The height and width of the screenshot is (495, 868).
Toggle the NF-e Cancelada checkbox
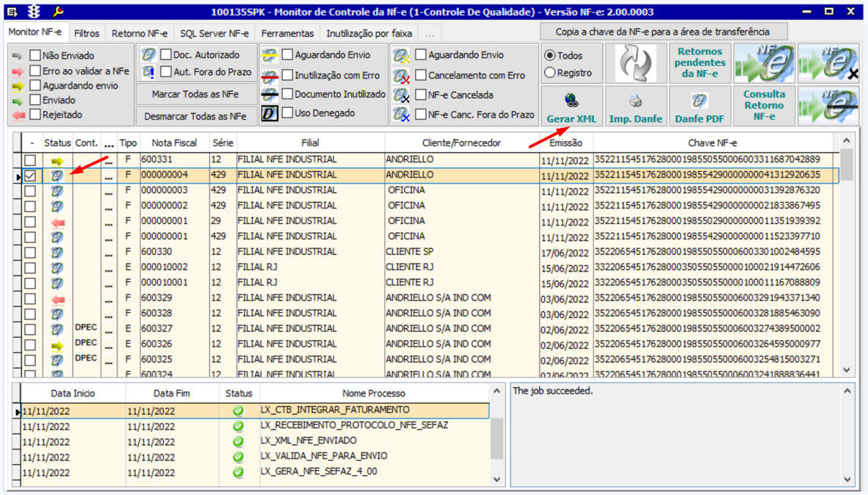coord(421,95)
